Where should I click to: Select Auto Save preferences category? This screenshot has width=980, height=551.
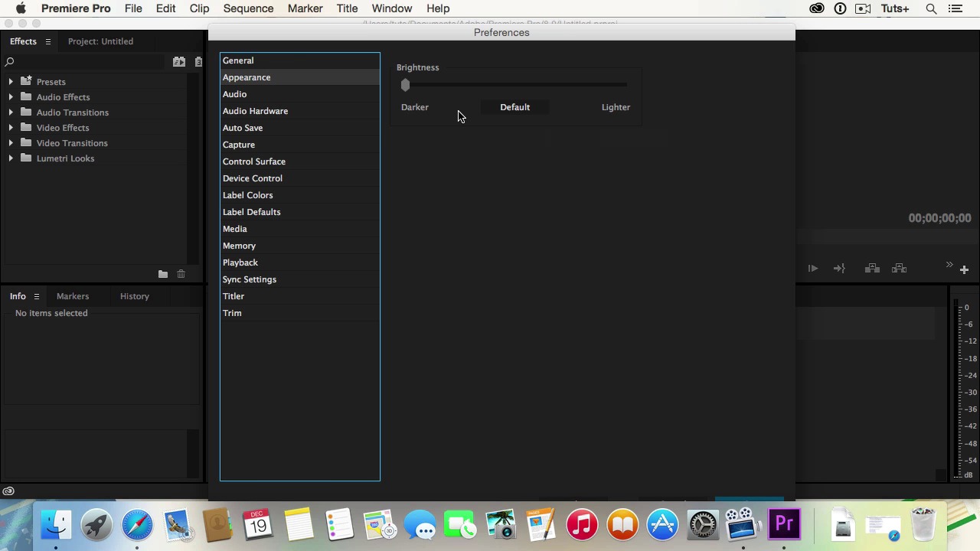[x=299, y=128]
